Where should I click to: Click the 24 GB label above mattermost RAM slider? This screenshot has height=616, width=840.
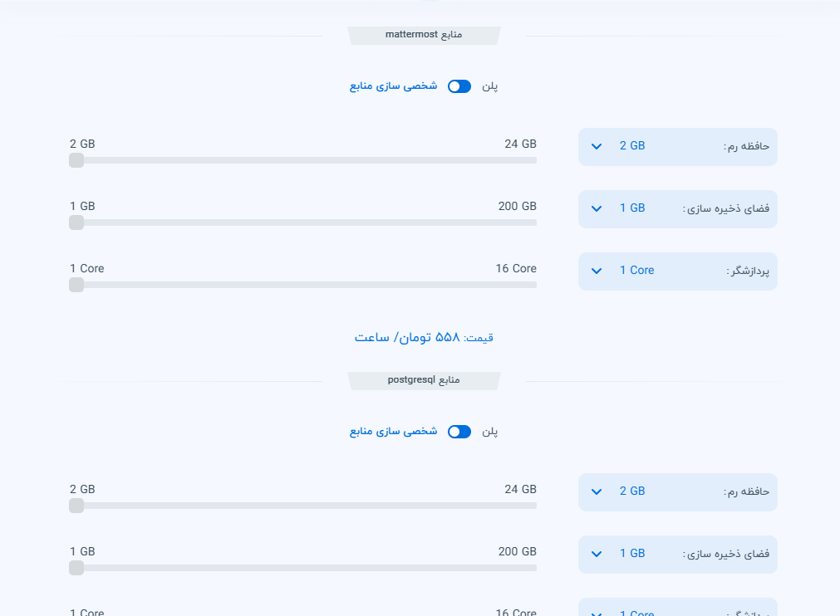(x=520, y=144)
